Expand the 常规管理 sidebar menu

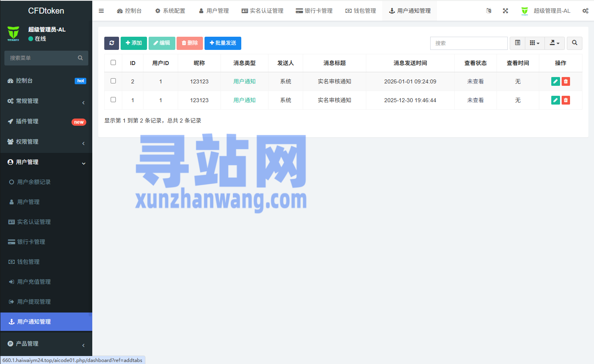pyautogui.click(x=46, y=101)
